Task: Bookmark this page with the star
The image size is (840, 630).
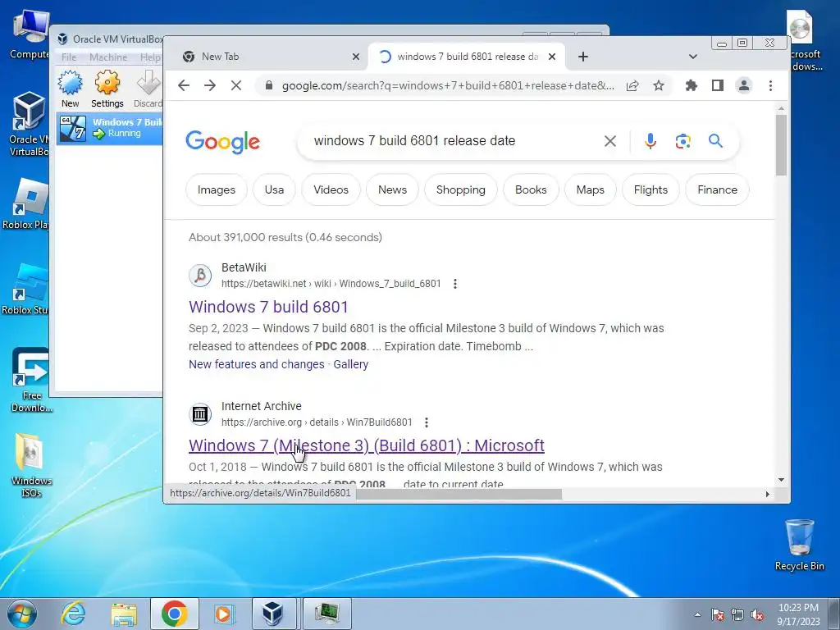Action: tap(659, 85)
